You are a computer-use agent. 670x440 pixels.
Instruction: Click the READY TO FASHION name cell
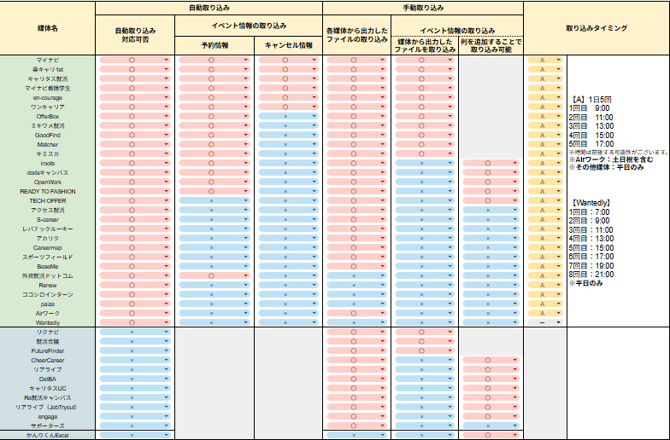click(x=47, y=191)
